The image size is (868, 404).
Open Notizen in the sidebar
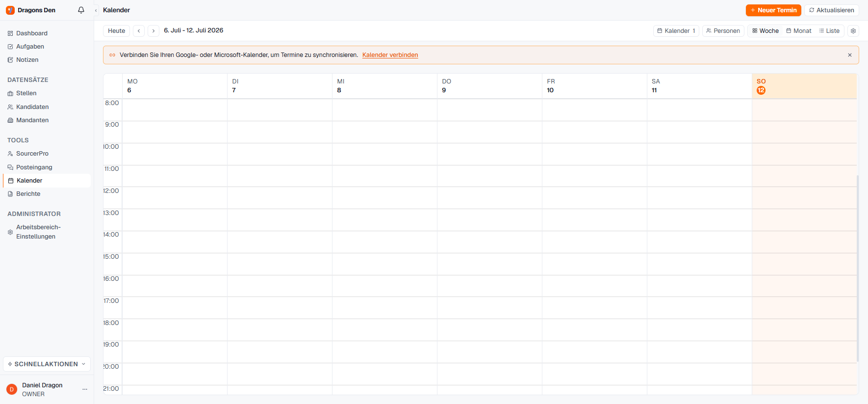(x=47, y=60)
